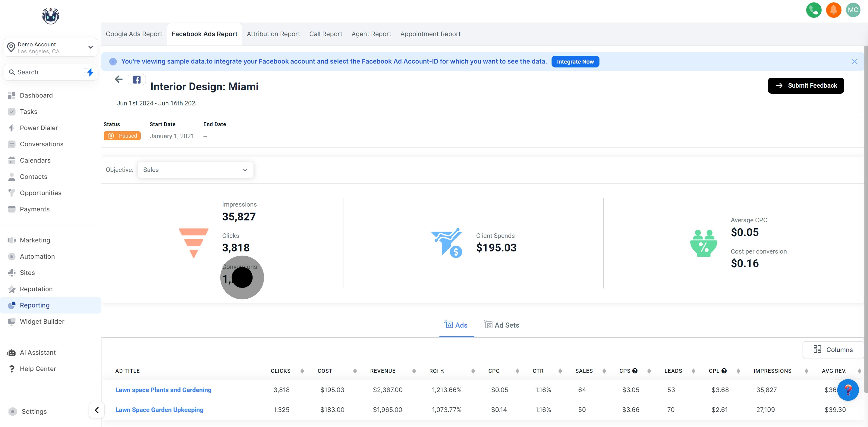Switch to the Attribution Report tab
This screenshot has width=868, height=427.
(x=273, y=34)
